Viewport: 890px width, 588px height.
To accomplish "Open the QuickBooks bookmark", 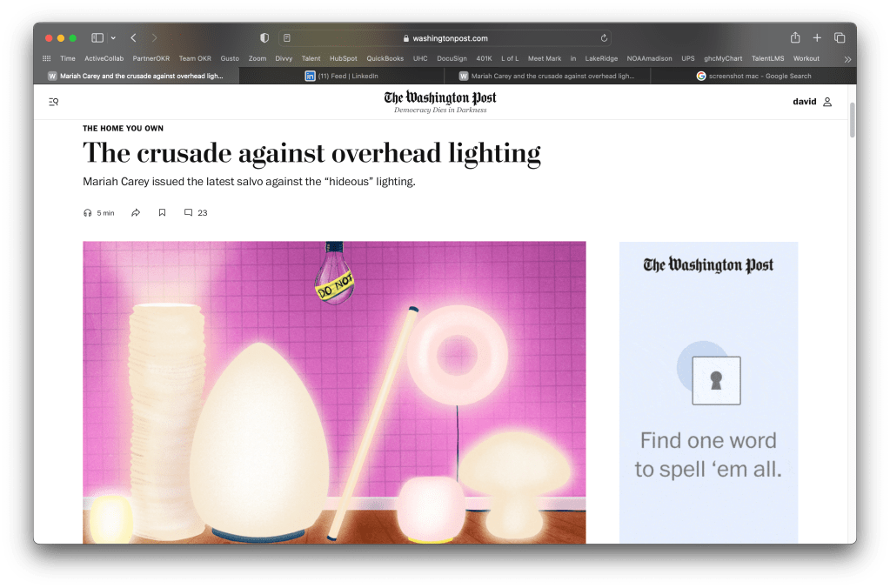I will [x=385, y=58].
